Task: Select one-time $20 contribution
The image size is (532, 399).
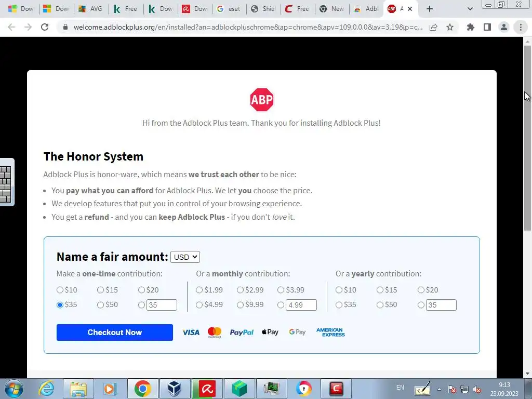Action: (x=141, y=290)
